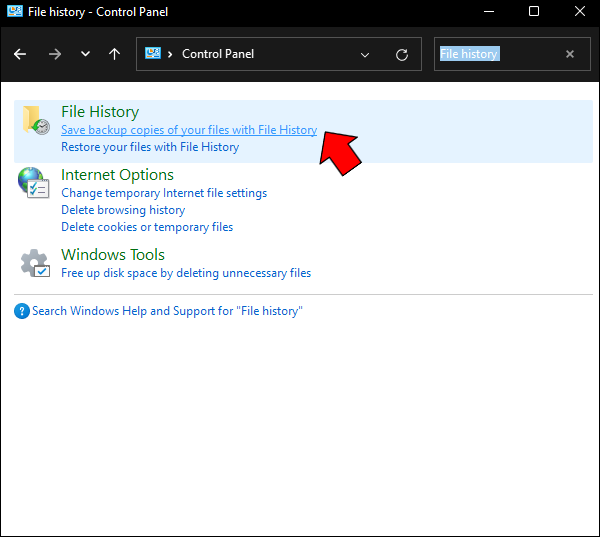
Task: Click Change temporary Internet file settings
Action: [164, 193]
